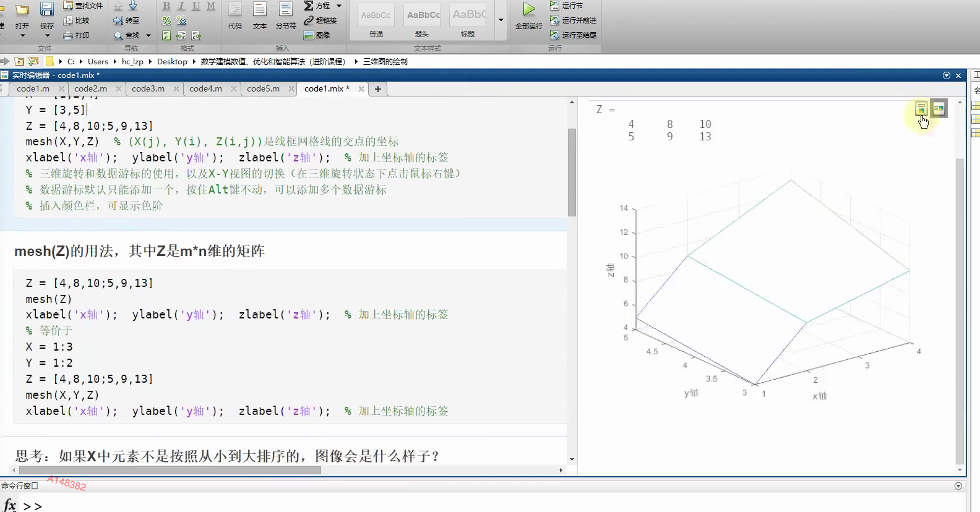Click the 转至 go-to button
This screenshot has height=512, width=980.
tap(127, 20)
